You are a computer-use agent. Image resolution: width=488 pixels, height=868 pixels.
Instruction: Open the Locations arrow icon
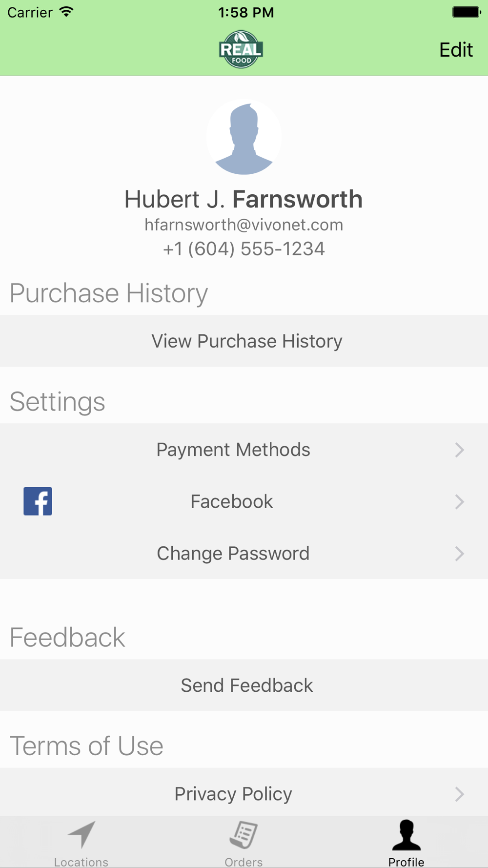tap(81, 834)
